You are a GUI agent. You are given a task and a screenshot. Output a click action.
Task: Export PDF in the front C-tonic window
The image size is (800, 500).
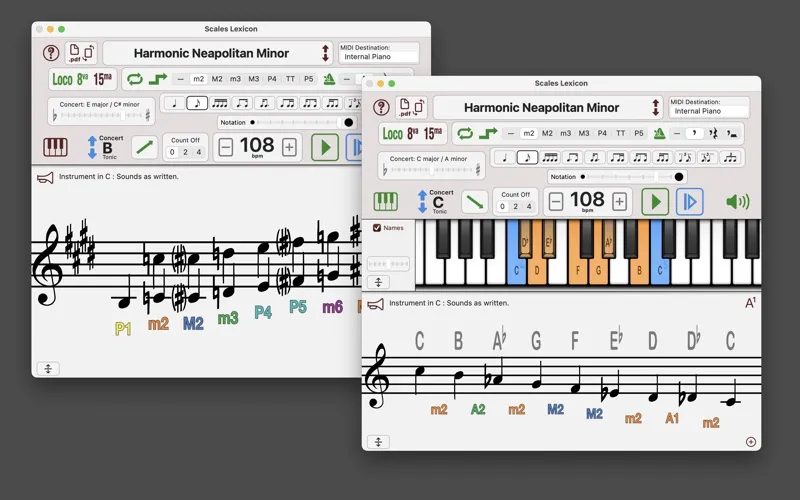405,107
